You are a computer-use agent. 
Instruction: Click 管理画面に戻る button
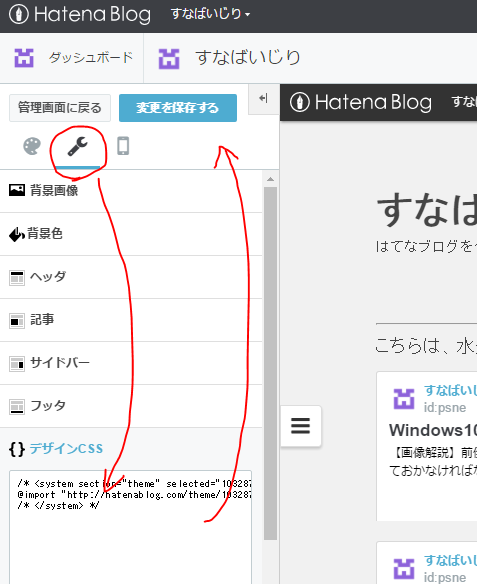60,108
